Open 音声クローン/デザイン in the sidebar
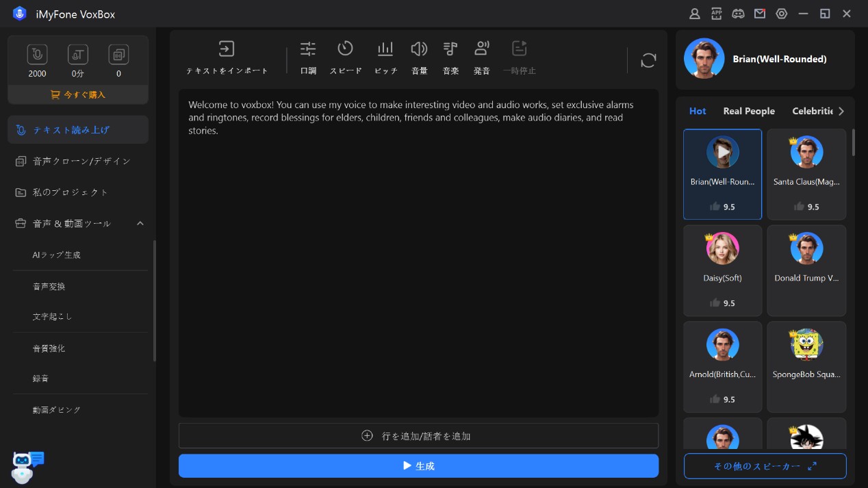 (x=78, y=162)
